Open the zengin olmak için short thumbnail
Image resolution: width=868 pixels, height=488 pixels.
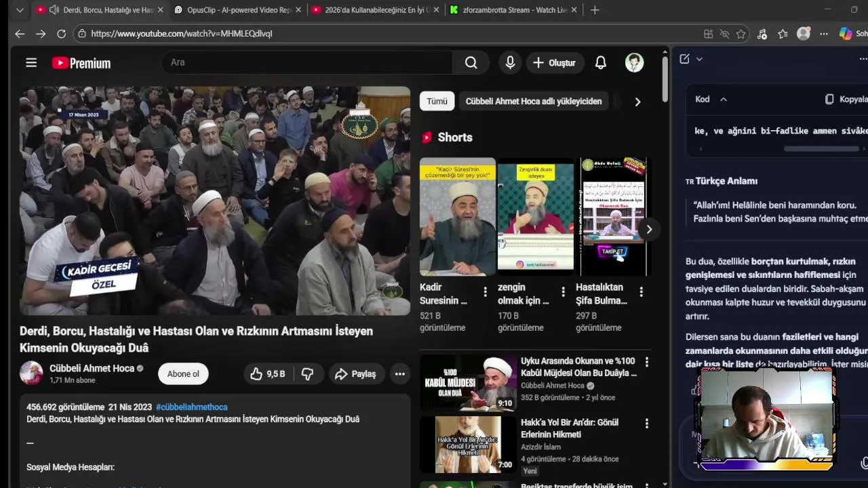536,217
